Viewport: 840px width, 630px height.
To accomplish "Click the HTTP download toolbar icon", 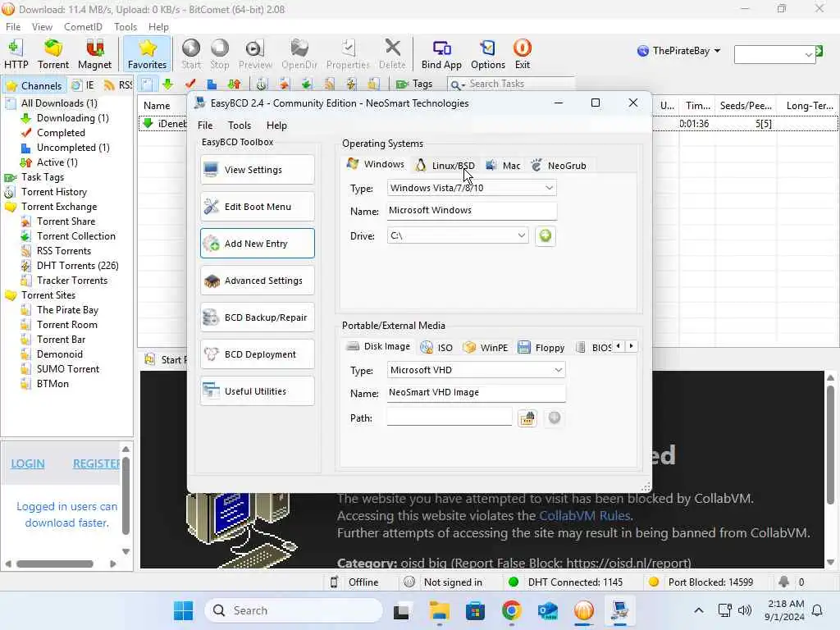I will coord(16,54).
